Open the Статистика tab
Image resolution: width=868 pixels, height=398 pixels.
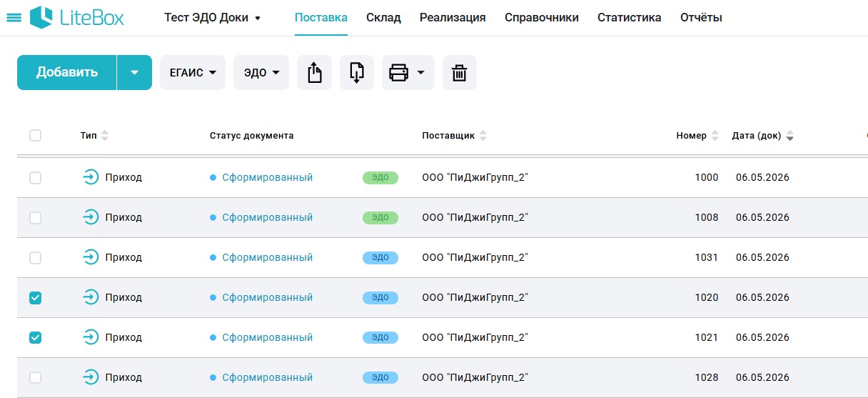click(630, 17)
